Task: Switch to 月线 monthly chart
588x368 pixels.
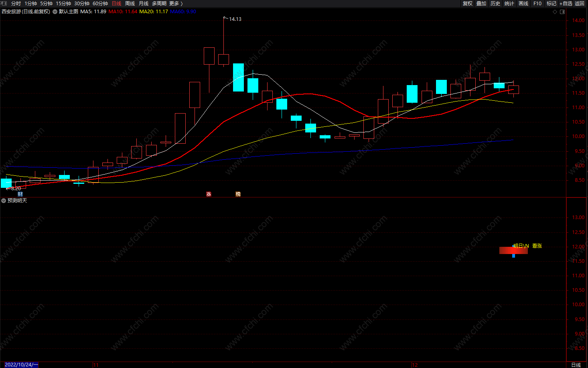Action: (x=144, y=3)
